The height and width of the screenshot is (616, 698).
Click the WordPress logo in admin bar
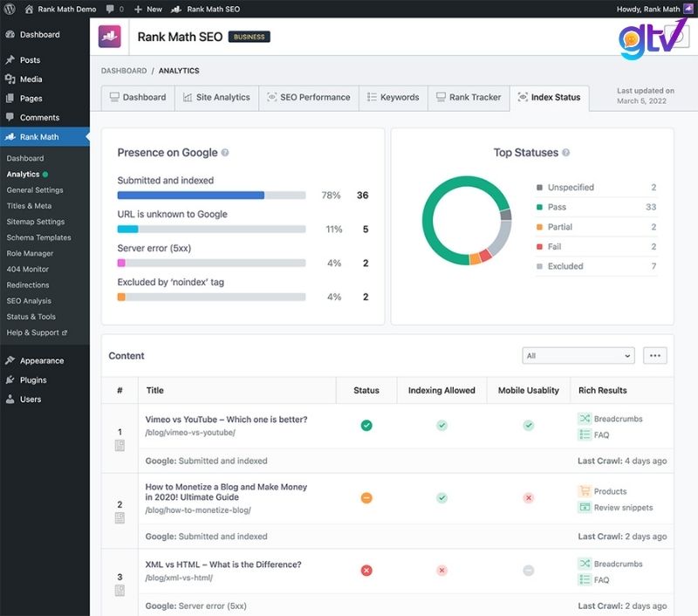[10, 9]
